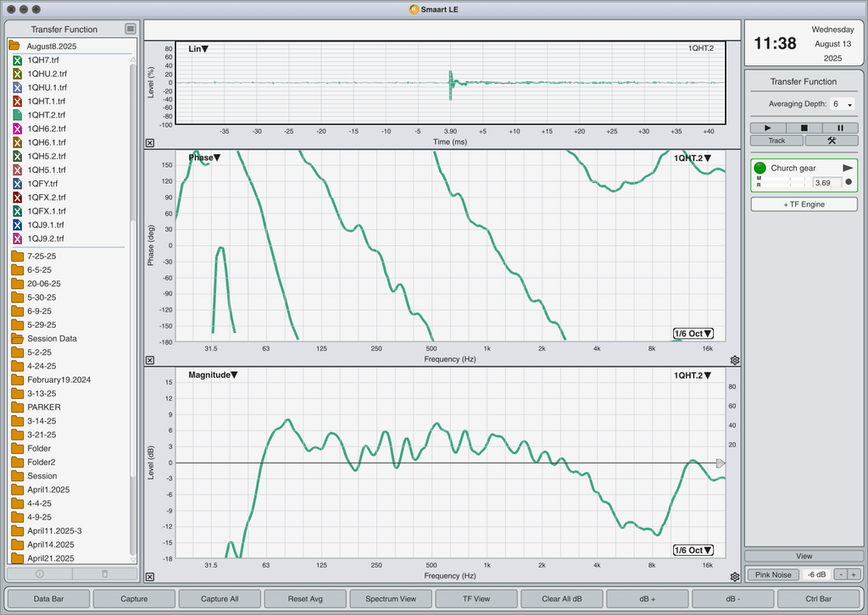
Task: Pause the measurement with the pause button
Action: tap(840, 128)
